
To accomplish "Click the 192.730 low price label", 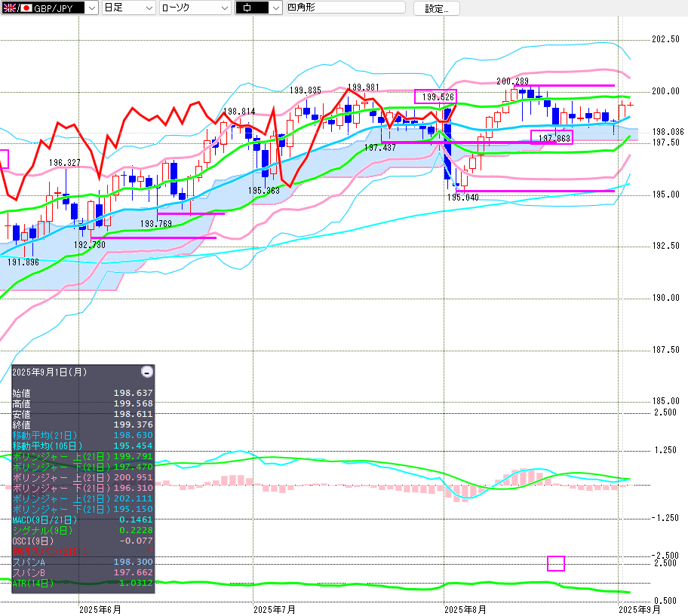I will coord(90,244).
